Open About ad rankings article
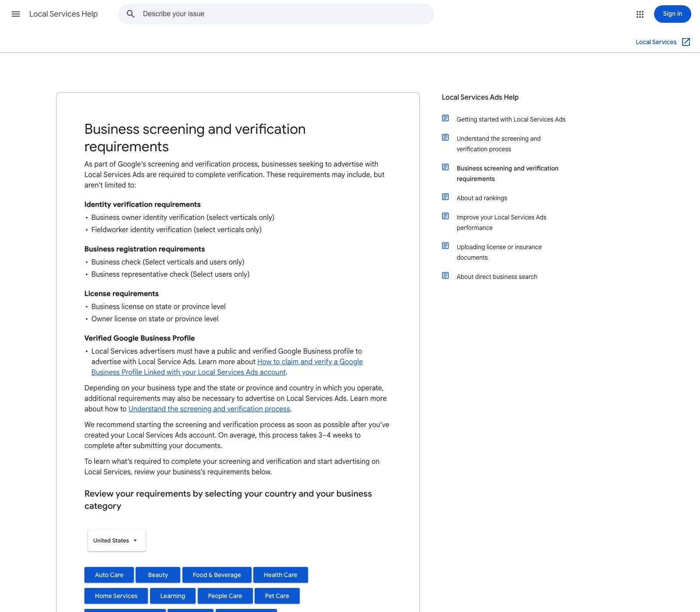 click(x=482, y=198)
